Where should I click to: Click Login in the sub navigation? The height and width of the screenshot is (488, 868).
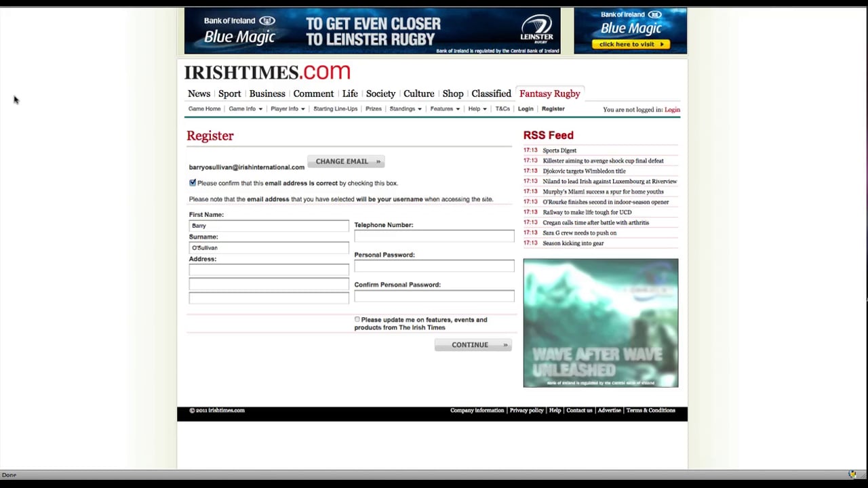[x=526, y=108]
